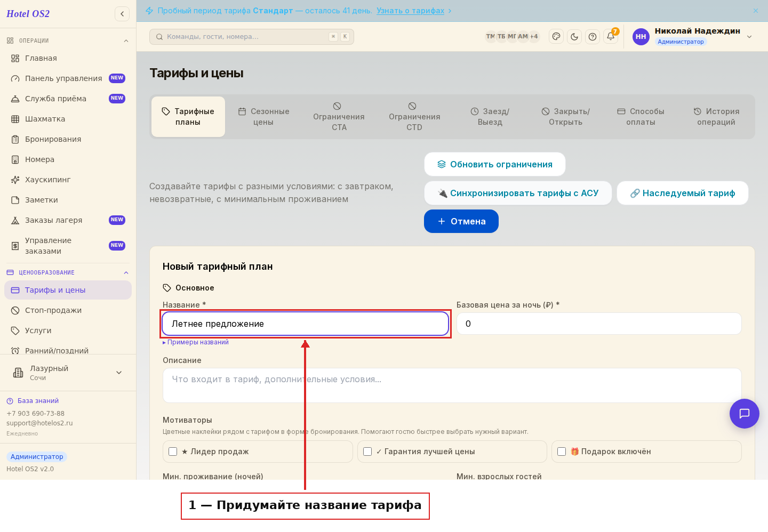This screenshot has width=768, height=532.
Task: Switch to Сезонные цены tab
Action: tap(263, 117)
